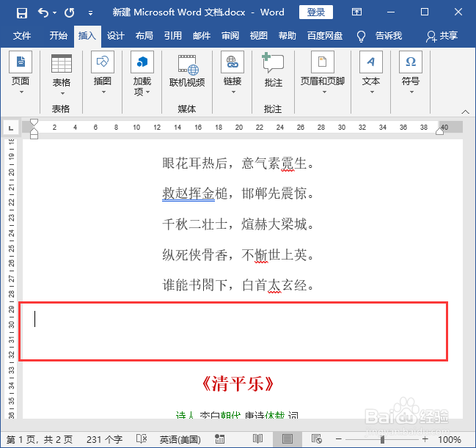The image size is (476, 448).
Task: Click the 符号 omega symbol icon
Action: click(411, 62)
